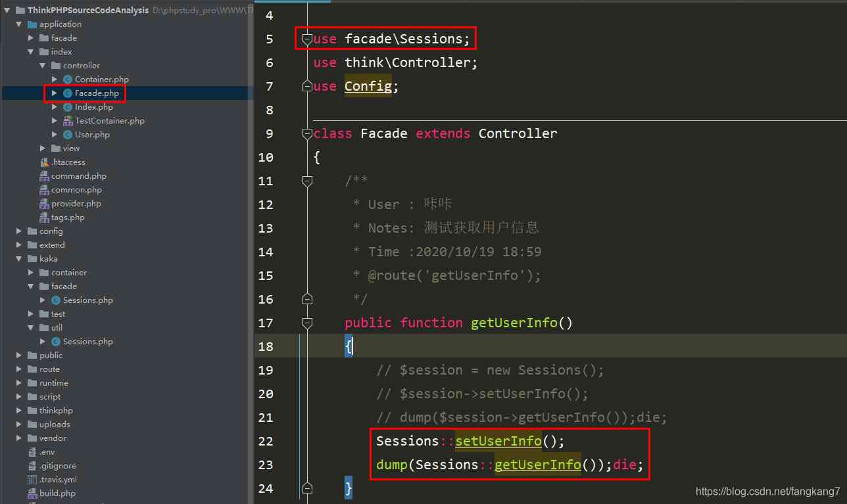Fold the doc comment at line 11
The width and height of the screenshot is (847, 504).
307,181
